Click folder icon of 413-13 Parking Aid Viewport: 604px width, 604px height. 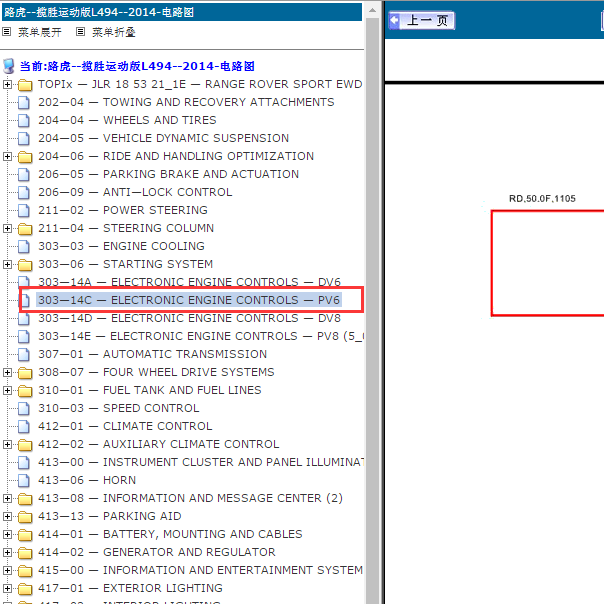(25, 517)
